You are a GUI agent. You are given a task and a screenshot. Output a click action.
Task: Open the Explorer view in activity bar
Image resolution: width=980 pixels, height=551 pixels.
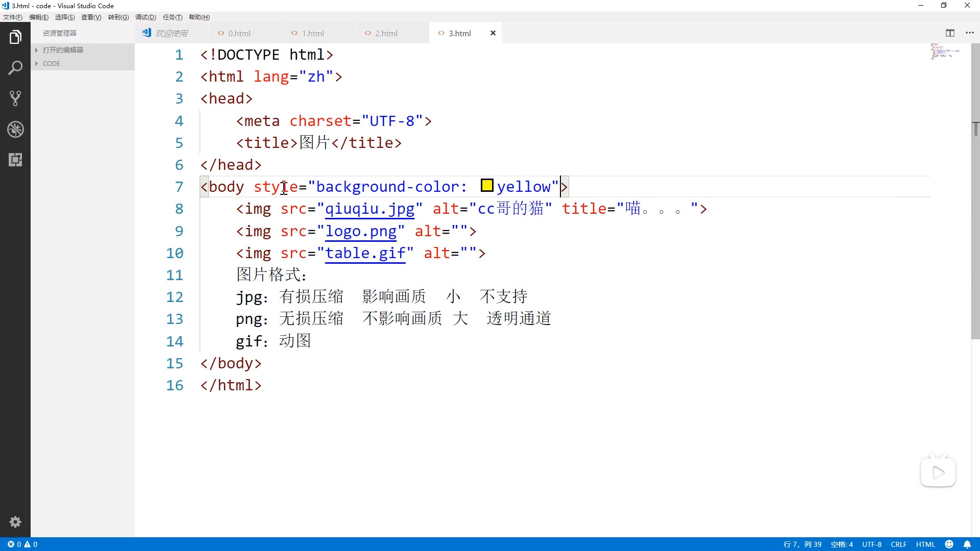coord(15,37)
